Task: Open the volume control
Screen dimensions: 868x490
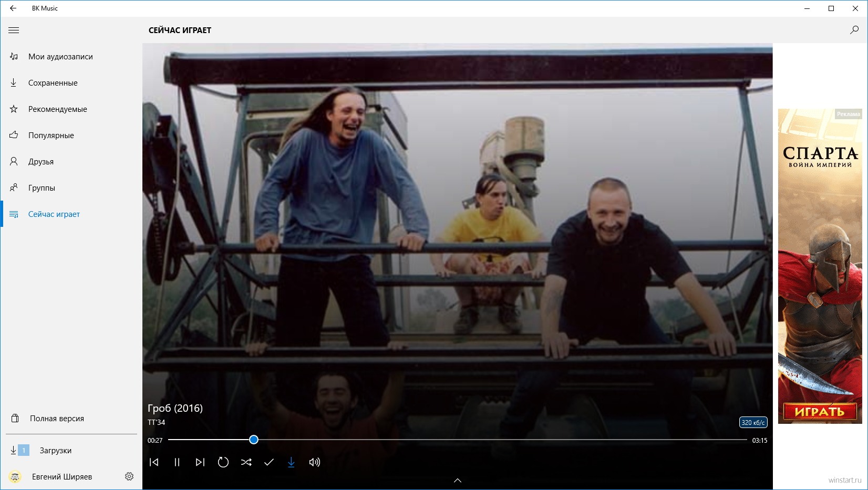Action: pos(314,462)
